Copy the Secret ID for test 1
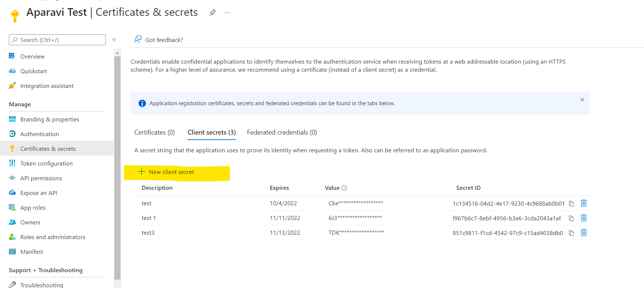 click(x=571, y=218)
